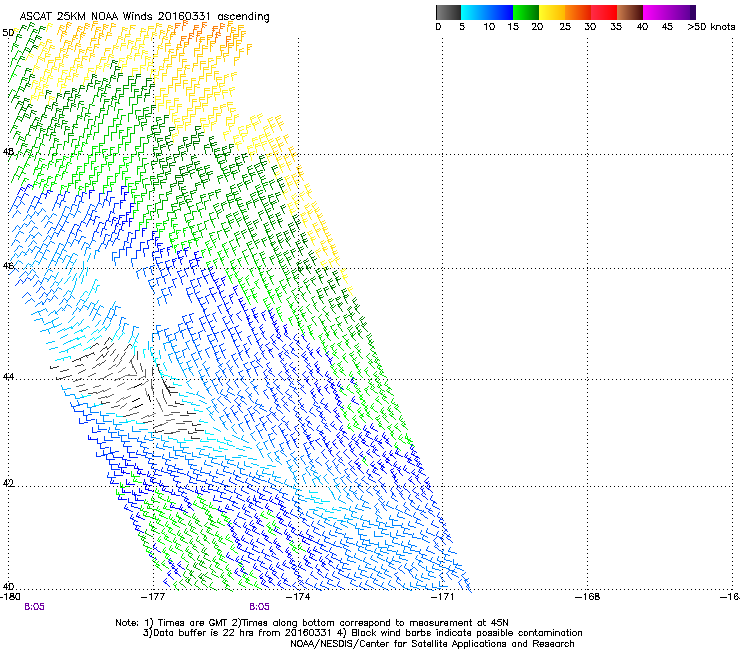Click the latitude label '48'
740x650 pixels.
click(x=8, y=152)
